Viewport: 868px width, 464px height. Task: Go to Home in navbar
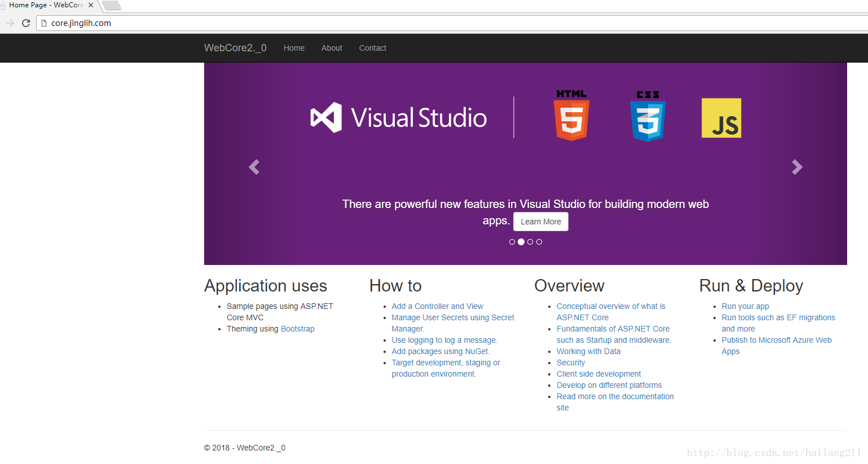[x=294, y=48]
